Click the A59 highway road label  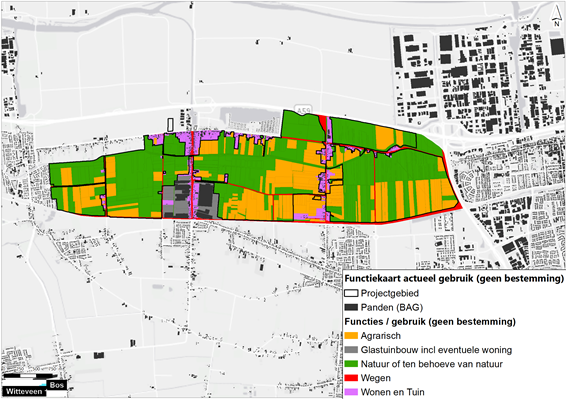[302, 109]
